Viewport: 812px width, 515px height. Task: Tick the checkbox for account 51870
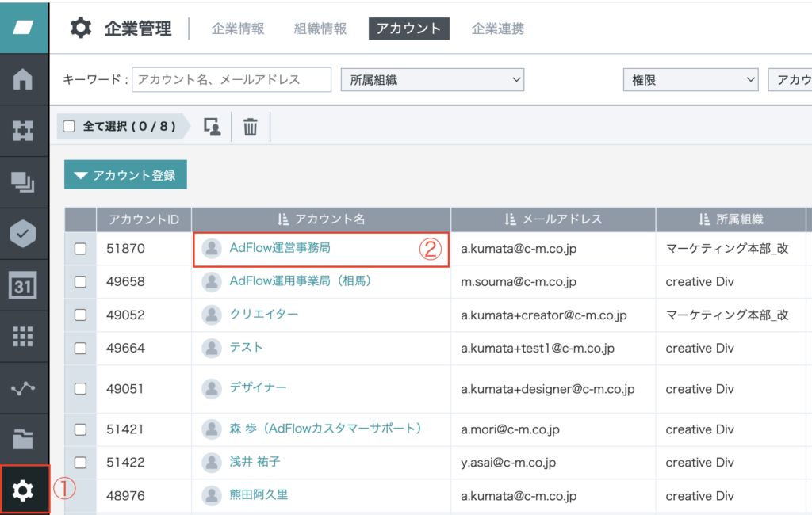80,249
